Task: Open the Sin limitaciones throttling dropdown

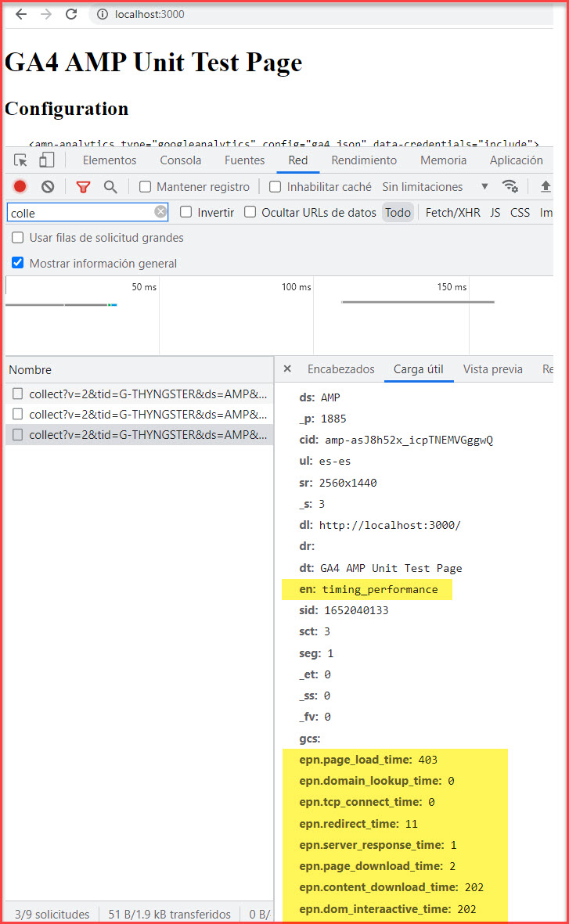Action: [x=434, y=187]
